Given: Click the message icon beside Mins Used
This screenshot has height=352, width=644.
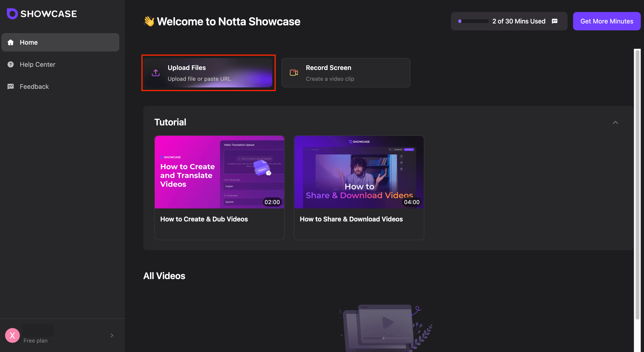Looking at the screenshot, I should tap(554, 21).
